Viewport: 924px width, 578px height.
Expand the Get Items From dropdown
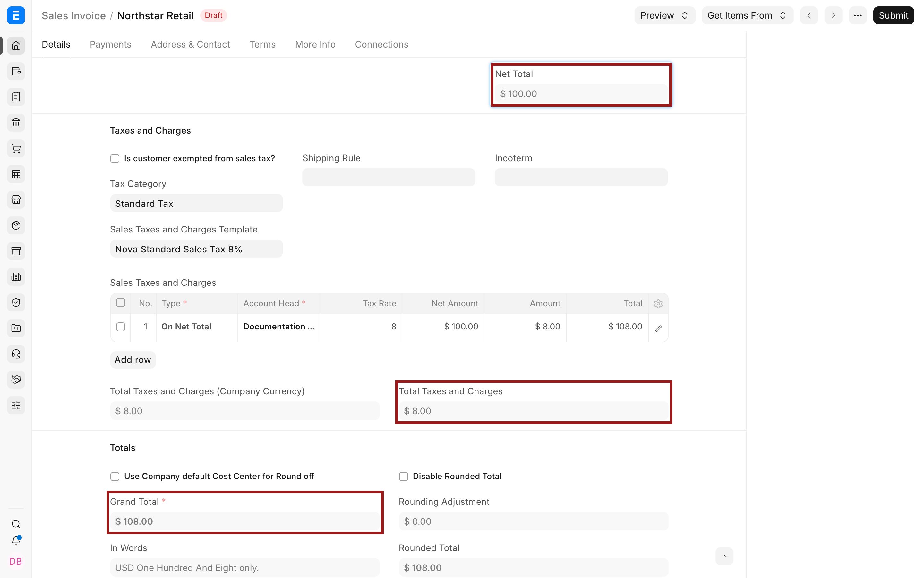[748, 15]
